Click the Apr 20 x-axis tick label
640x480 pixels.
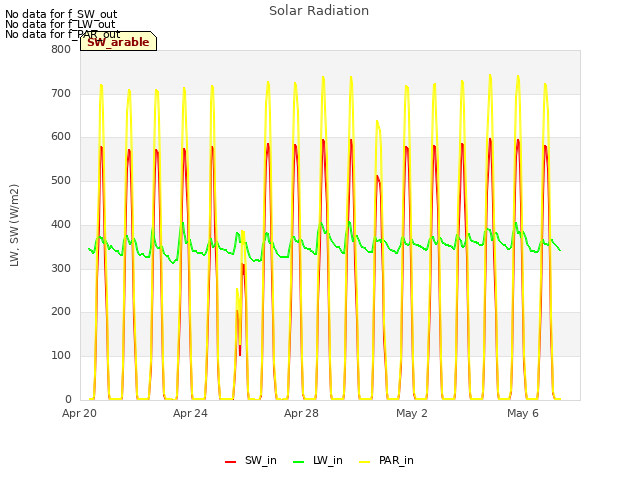tap(79, 413)
